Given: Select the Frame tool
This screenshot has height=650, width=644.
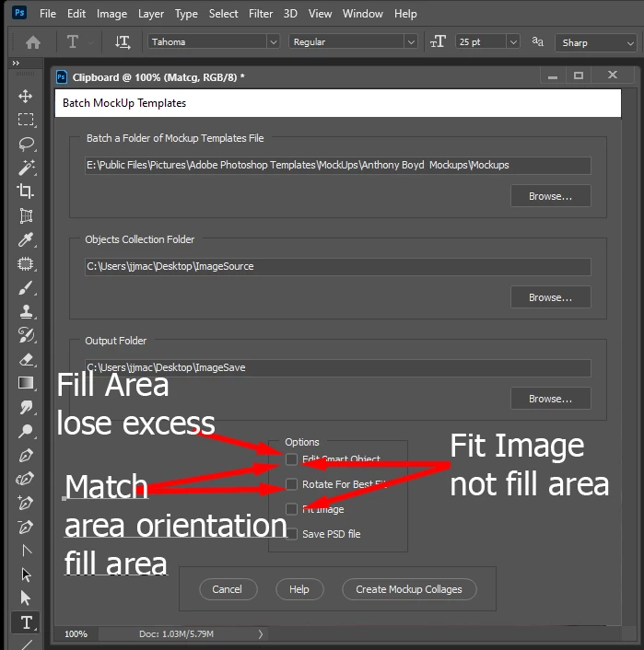Looking at the screenshot, I should point(26,215).
